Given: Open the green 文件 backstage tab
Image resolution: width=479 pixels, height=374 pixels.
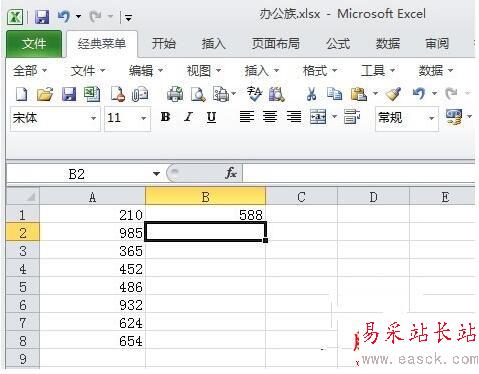Looking at the screenshot, I should pyautogui.click(x=34, y=44).
